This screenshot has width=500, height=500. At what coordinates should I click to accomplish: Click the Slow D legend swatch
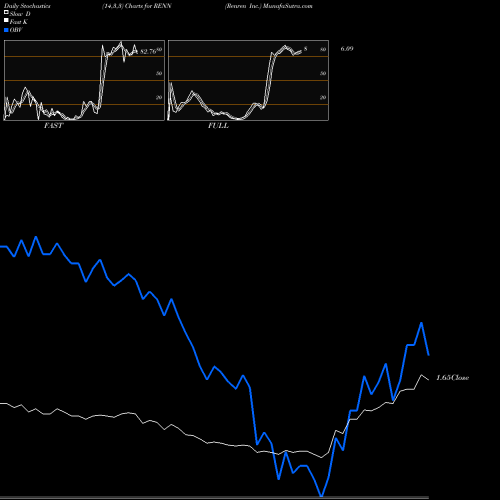point(6,12)
